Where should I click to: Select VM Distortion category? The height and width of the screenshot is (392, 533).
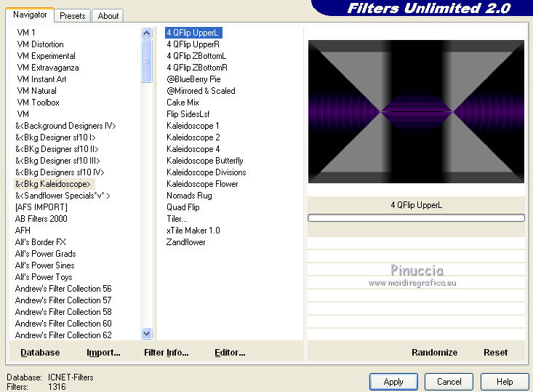tap(41, 44)
